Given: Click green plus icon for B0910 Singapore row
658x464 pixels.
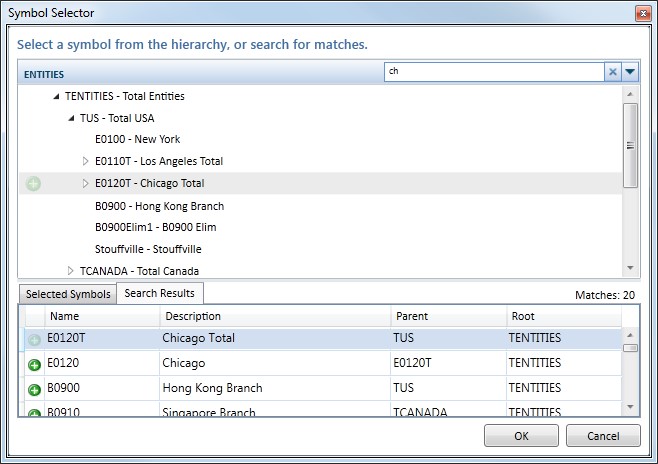Looking at the screenshot, I should 34,413.
